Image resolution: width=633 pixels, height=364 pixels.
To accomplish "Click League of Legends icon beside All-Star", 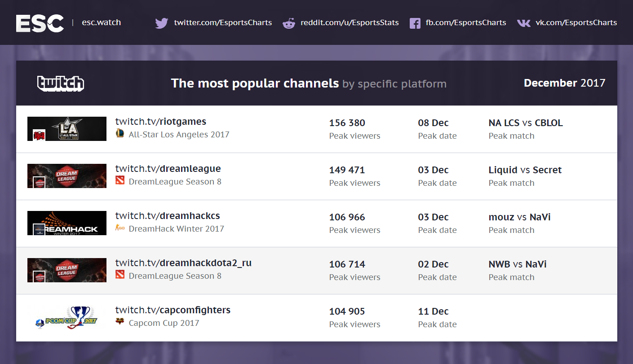I will point(120,134).
